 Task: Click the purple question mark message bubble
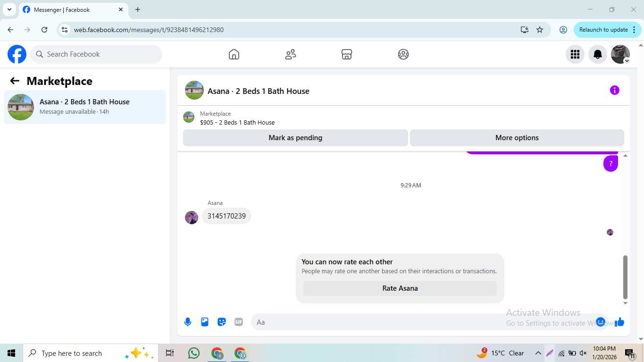[611, 164]
